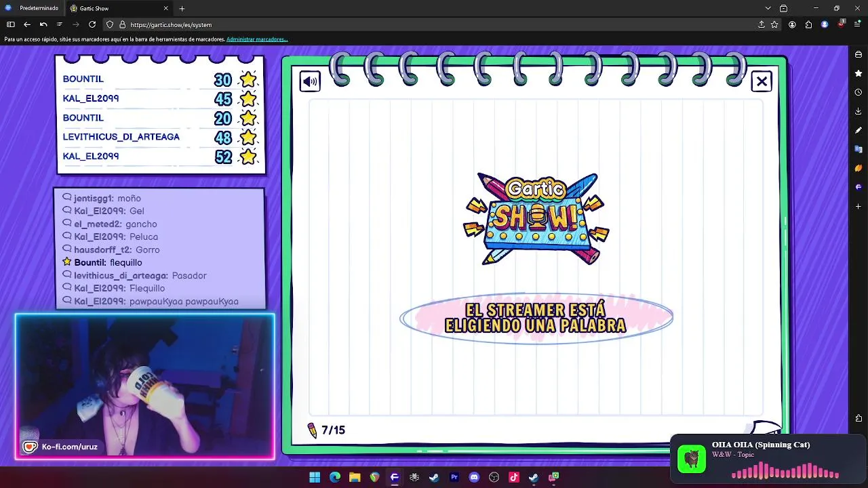Click the webcam video overlay
The width and height of the screenshot is (868, 488).
click(x=145, y=386)
